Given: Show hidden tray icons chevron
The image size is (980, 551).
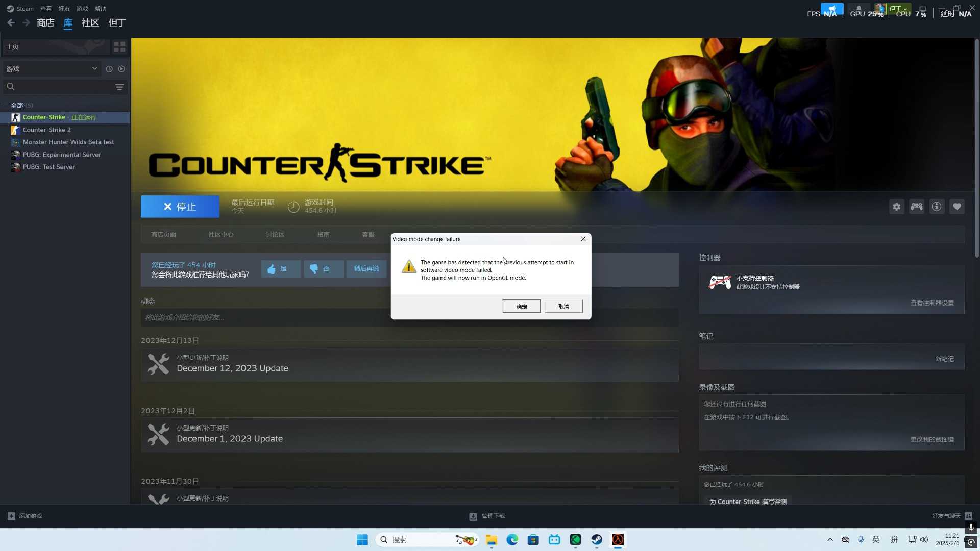Looking at the screenshot, I should [830, 540].
